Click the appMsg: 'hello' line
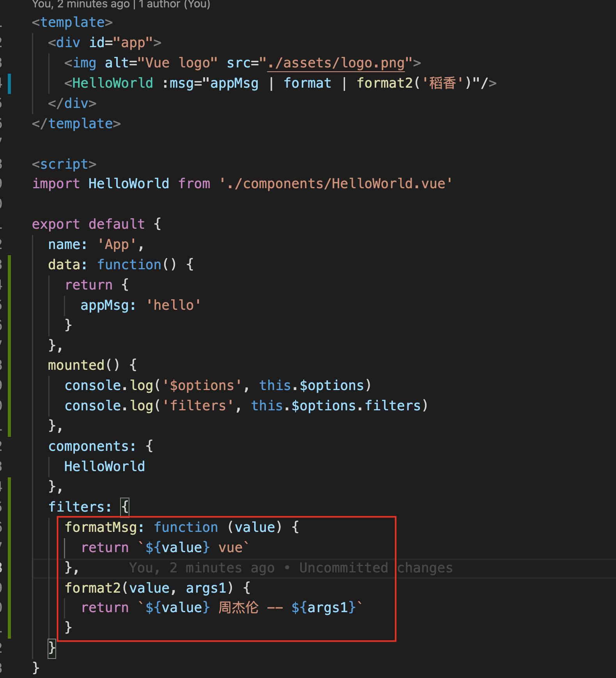The height and width of the screenshot is (678, 616). 141,305
